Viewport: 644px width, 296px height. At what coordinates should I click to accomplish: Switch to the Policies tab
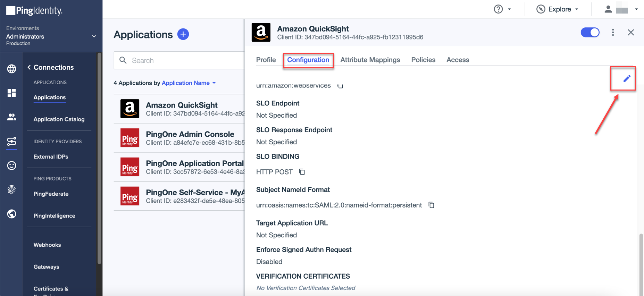pyautogui.click(x=423, y=60)
